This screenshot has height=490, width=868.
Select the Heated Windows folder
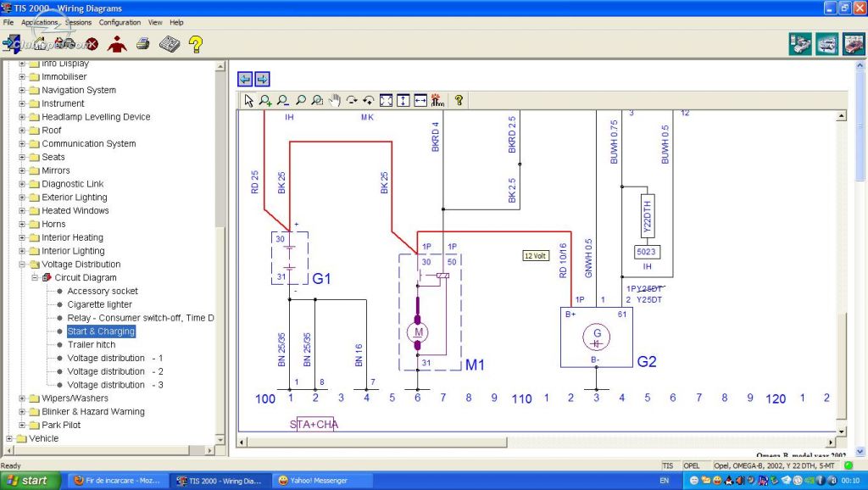point(75,210)
